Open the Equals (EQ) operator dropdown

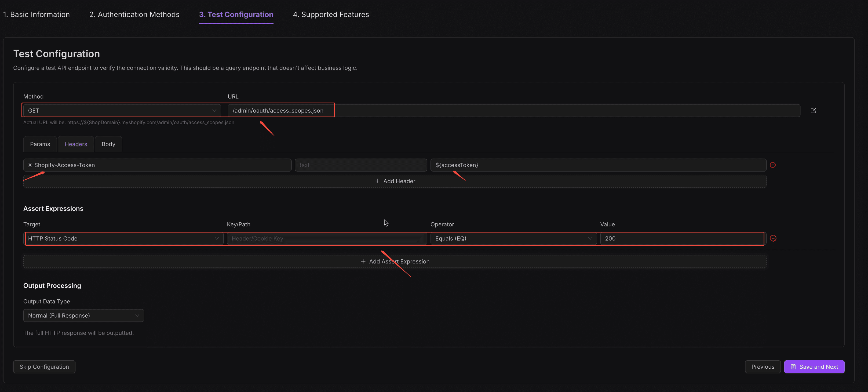point(513,238)
